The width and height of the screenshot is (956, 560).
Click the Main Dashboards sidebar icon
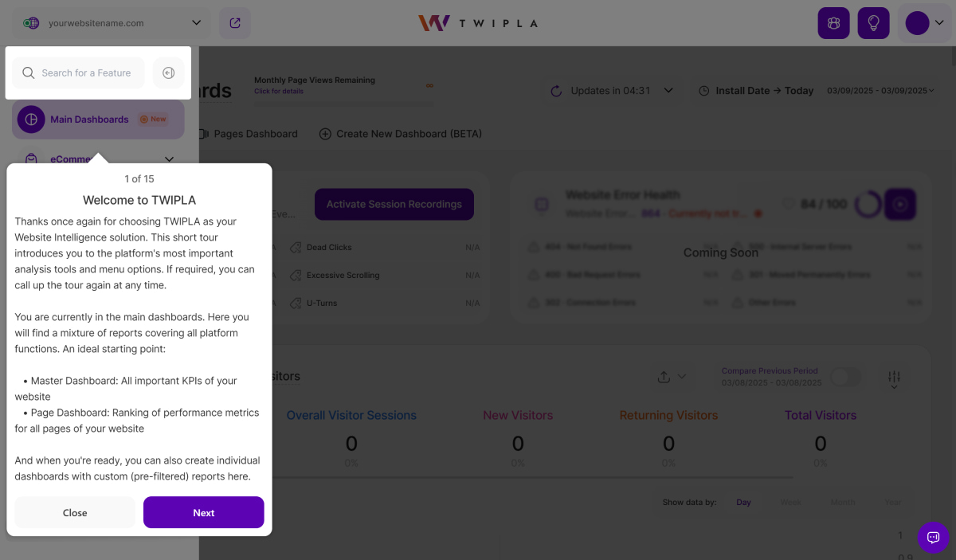point(31,119)
